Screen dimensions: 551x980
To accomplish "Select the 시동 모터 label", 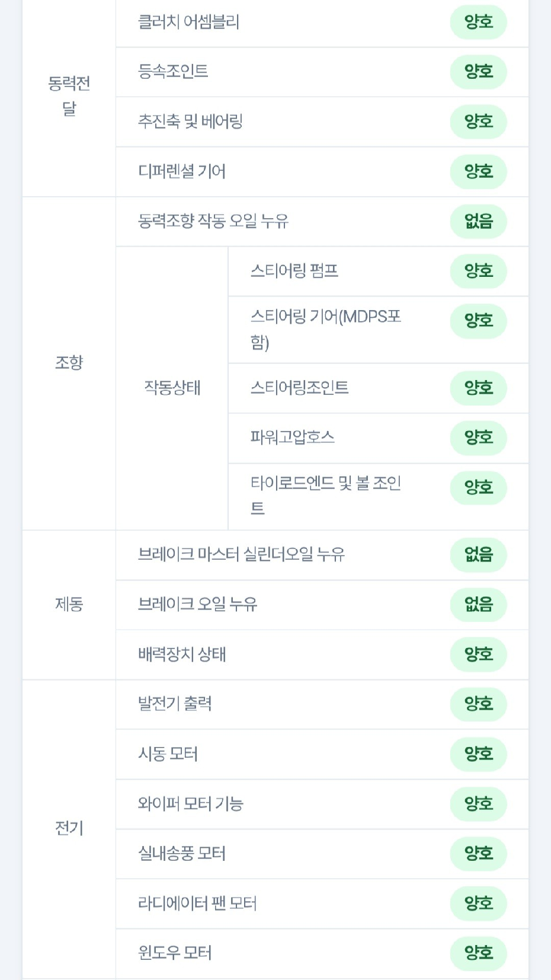I will point(168,754).
